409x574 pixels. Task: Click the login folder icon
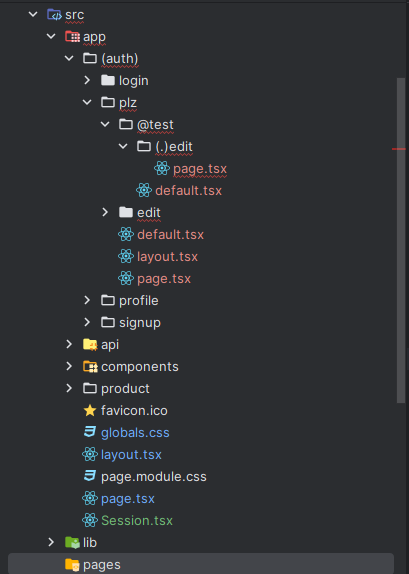pos(108,80)
